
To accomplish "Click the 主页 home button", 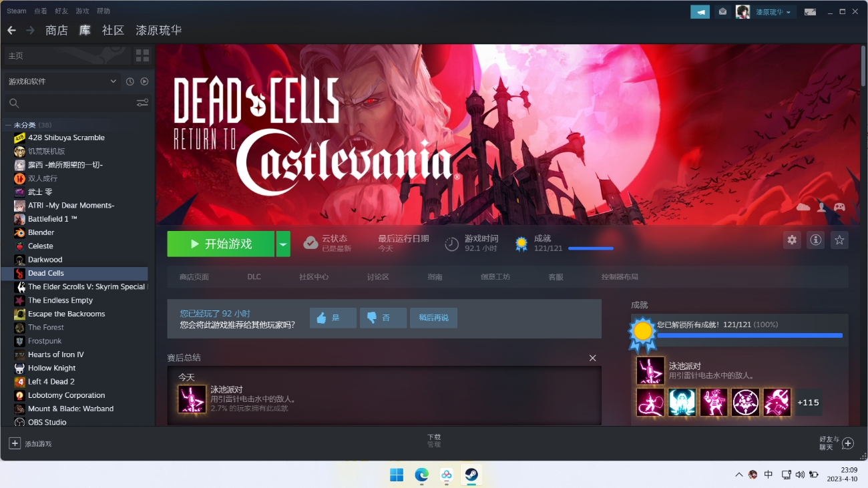I will pyautogui.click(x=68, y=55).
